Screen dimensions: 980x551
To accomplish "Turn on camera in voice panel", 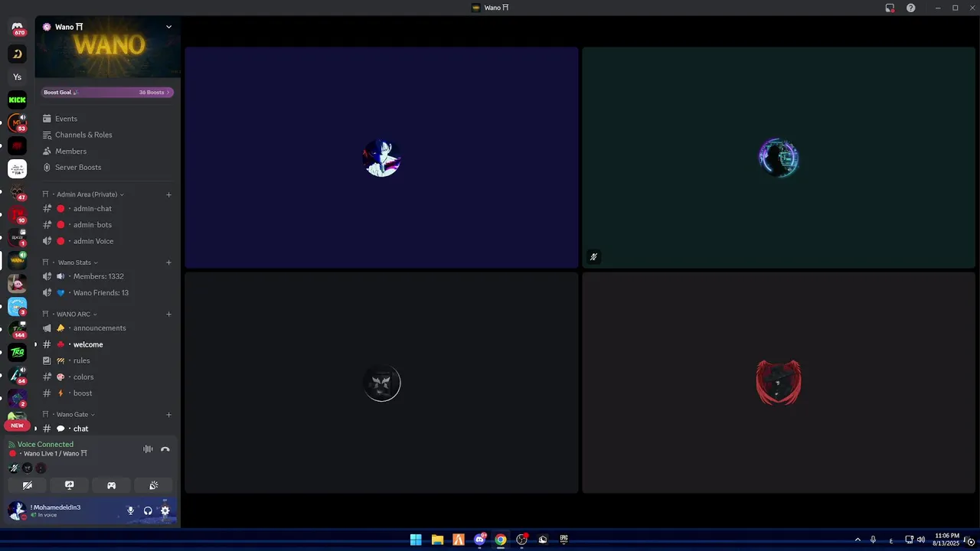I will (27, 485).
